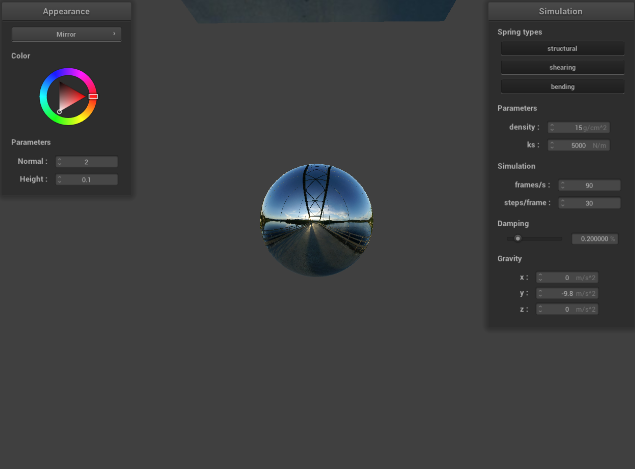Click the Gravity y value field

pos(570,294)
